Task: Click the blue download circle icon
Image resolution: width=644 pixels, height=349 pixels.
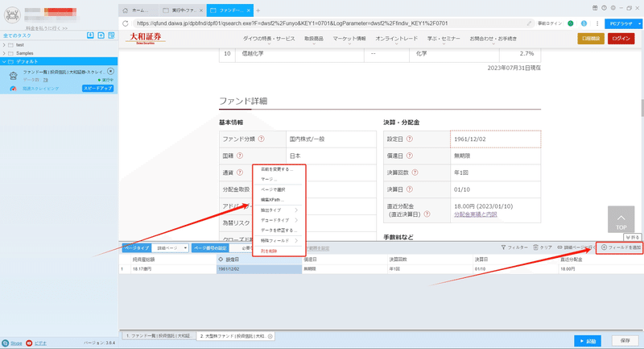Action: [584, 23]
